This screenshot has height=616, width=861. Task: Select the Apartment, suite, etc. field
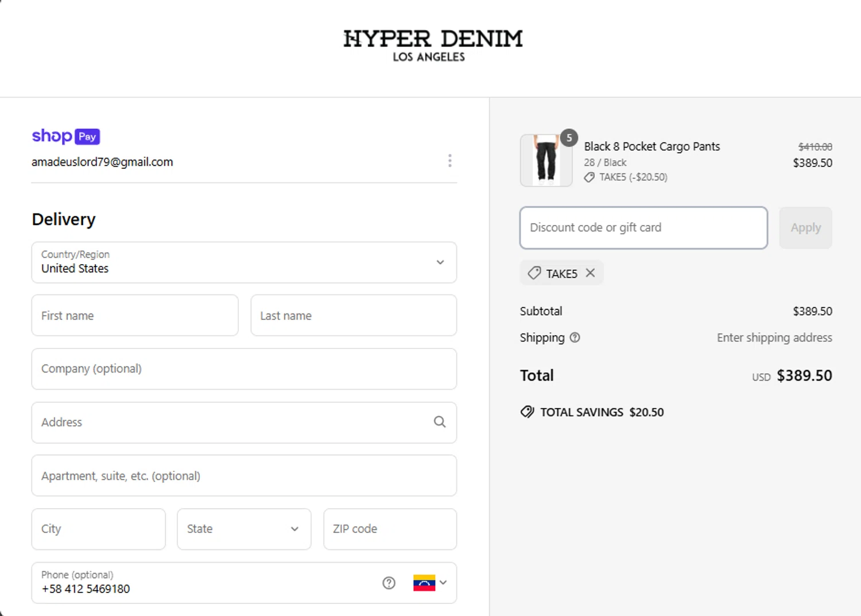(244, 475)
